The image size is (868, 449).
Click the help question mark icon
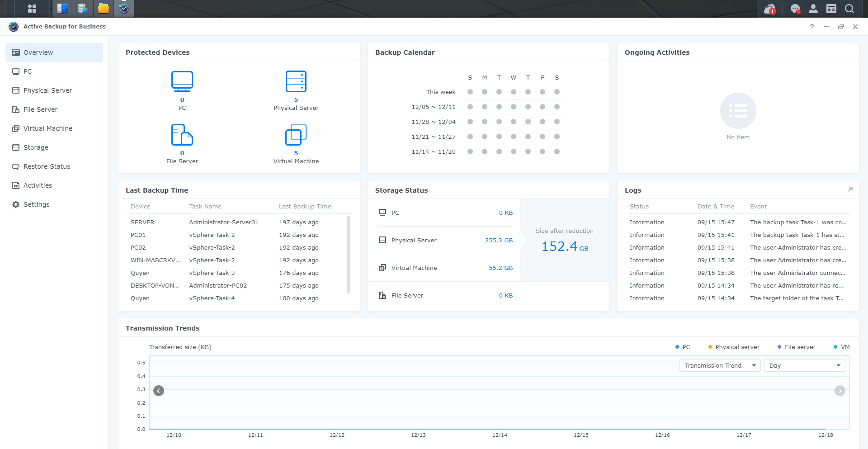812,27
